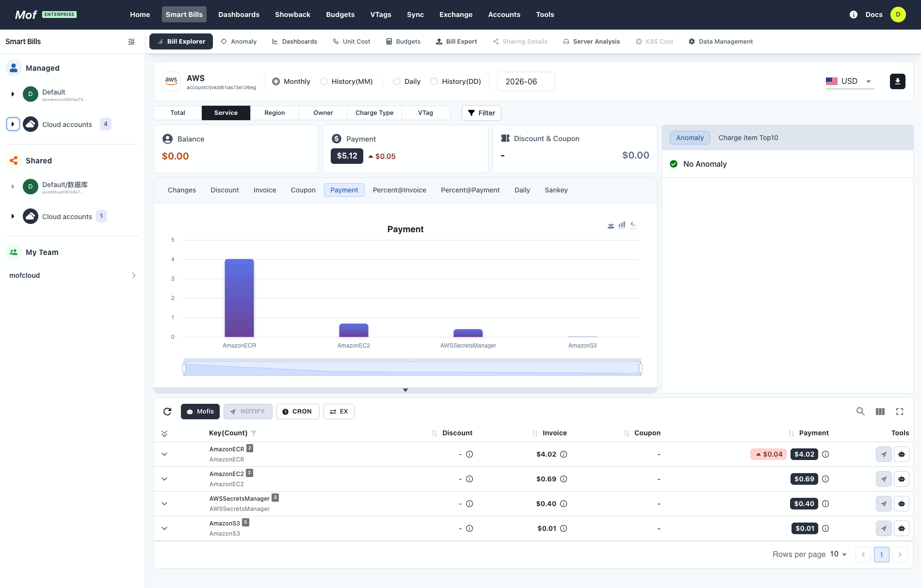Switch grouping to Total
Viewport: 921px width, 588px height.
point(178,113)
